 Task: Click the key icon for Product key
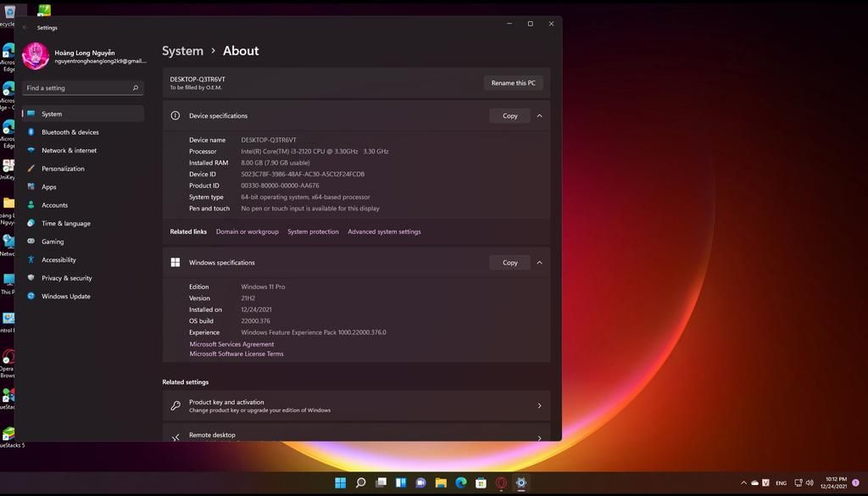[175, 406]
